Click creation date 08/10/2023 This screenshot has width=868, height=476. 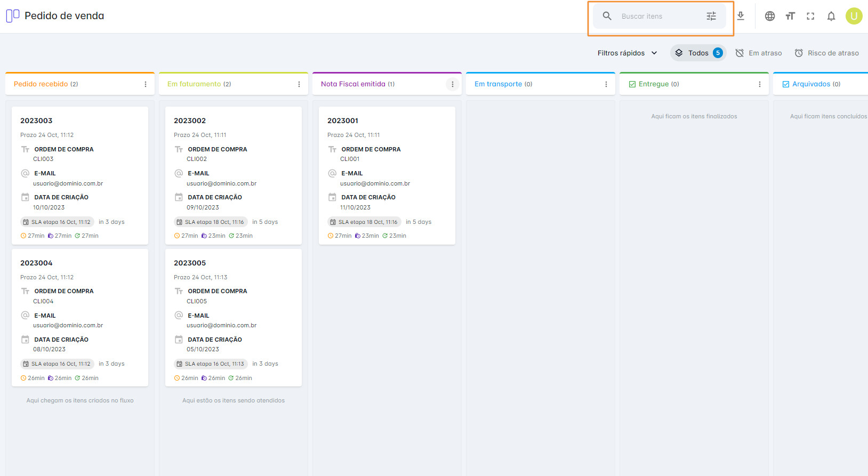point(49,349)
